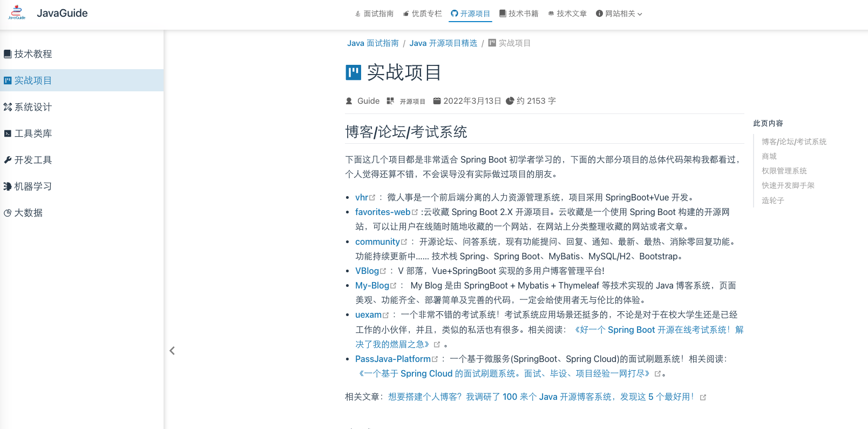Viewport: 868px width, 429px height.
Task: Go to Java 开源项目精选 breadcrumb
Action: (443, 43)
